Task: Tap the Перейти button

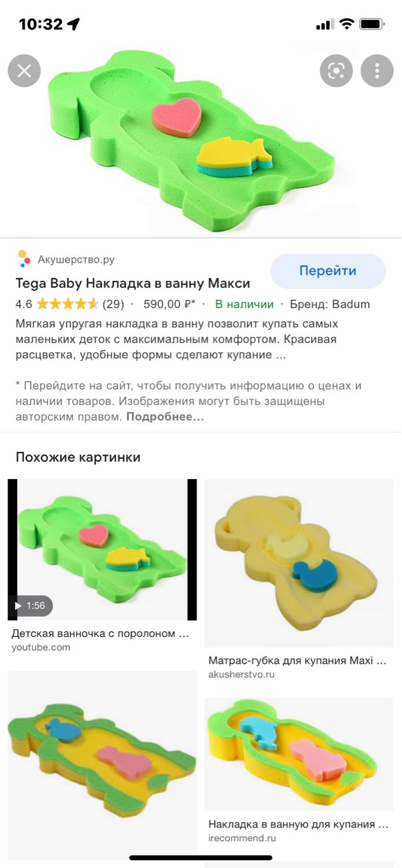Action: pos(328,271)
